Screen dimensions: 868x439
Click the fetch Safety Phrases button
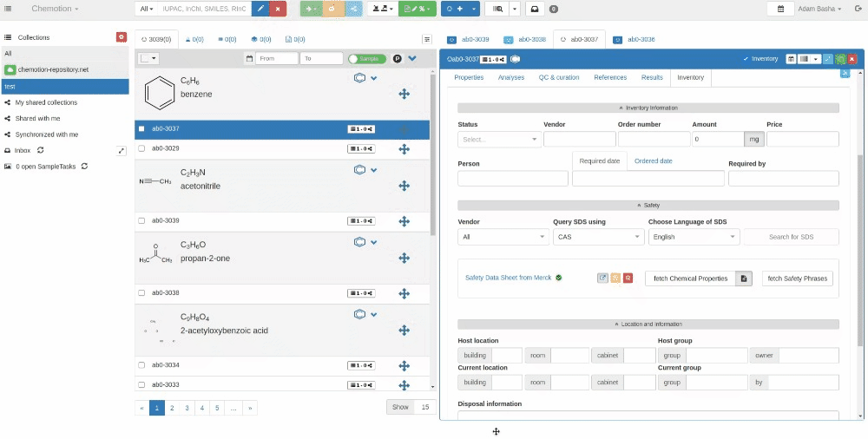797,278
